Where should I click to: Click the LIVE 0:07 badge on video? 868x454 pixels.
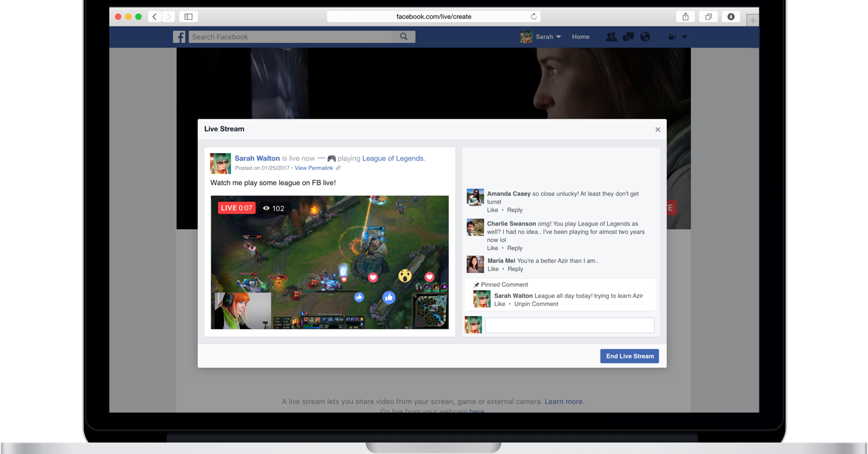pos(237,208)
